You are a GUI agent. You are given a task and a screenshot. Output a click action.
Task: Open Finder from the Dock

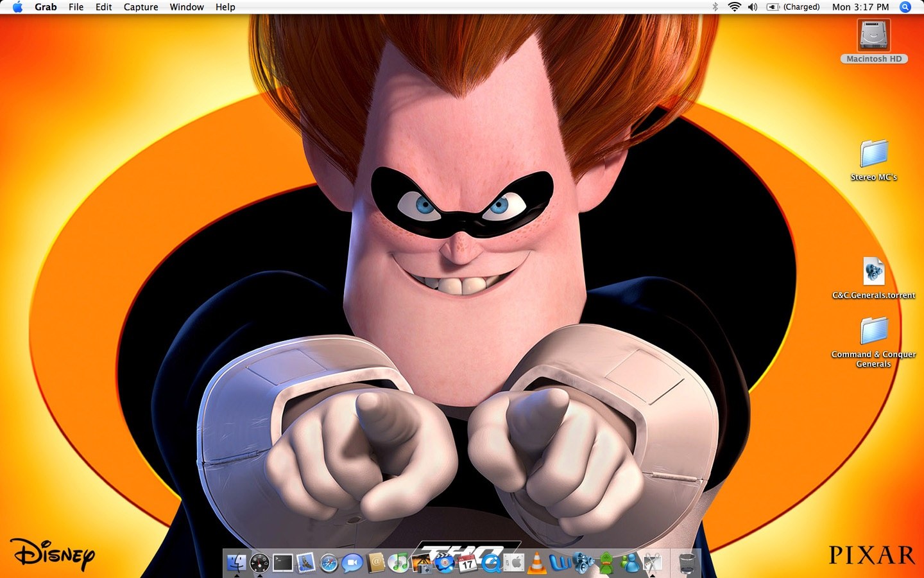[236, 563]
